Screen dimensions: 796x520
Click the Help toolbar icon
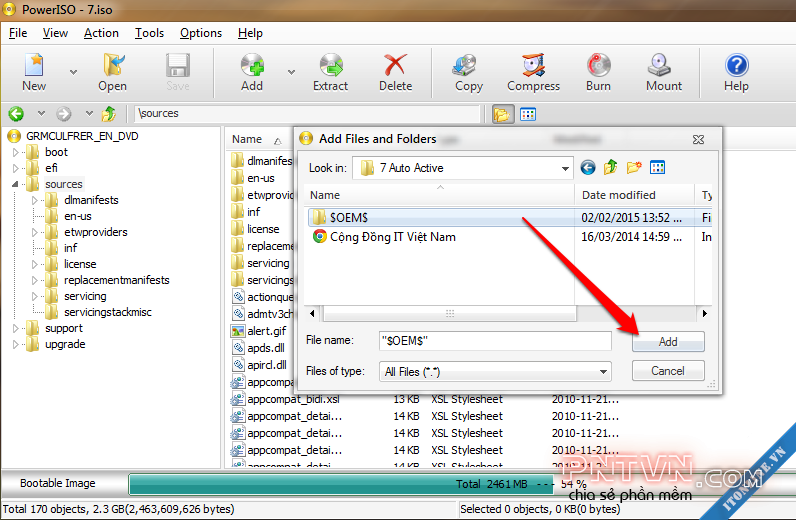[x=736, y=72]
